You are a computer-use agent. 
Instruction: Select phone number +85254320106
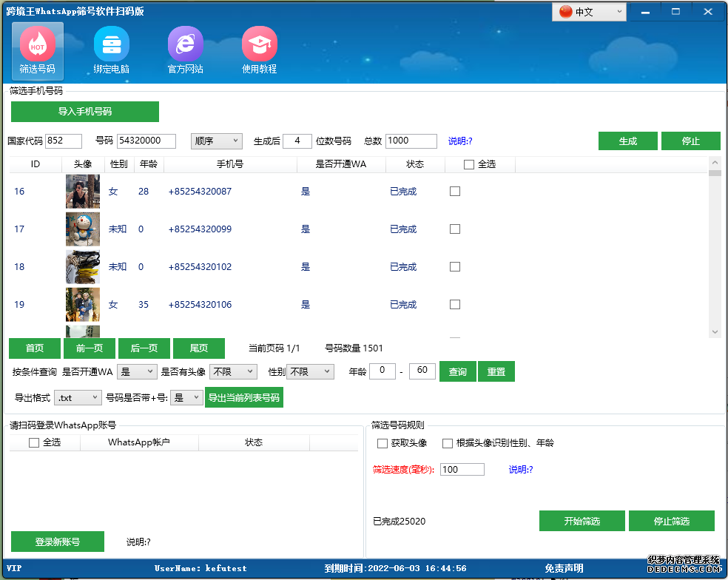point(200,305)
